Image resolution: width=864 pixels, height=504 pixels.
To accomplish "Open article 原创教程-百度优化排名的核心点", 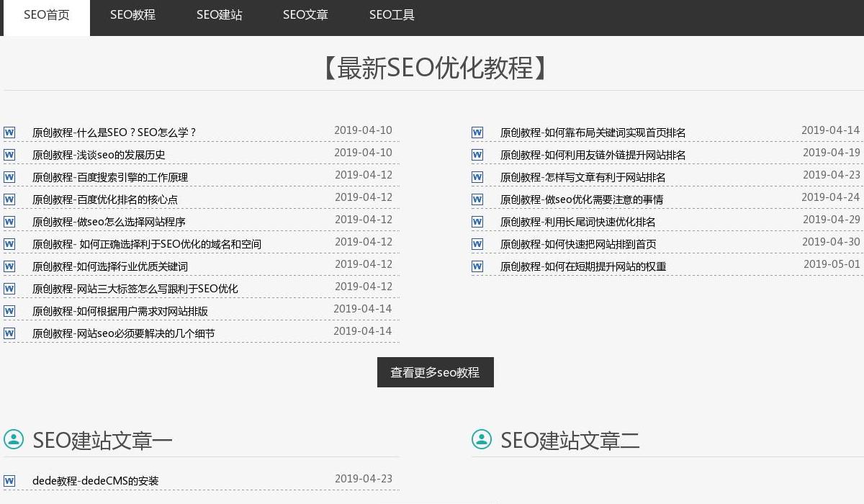I will click(105, 199).
